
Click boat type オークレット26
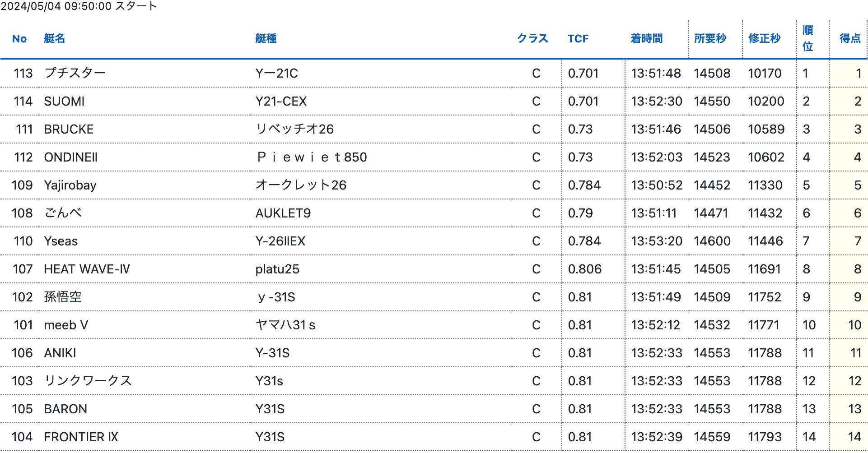point(301,185)
